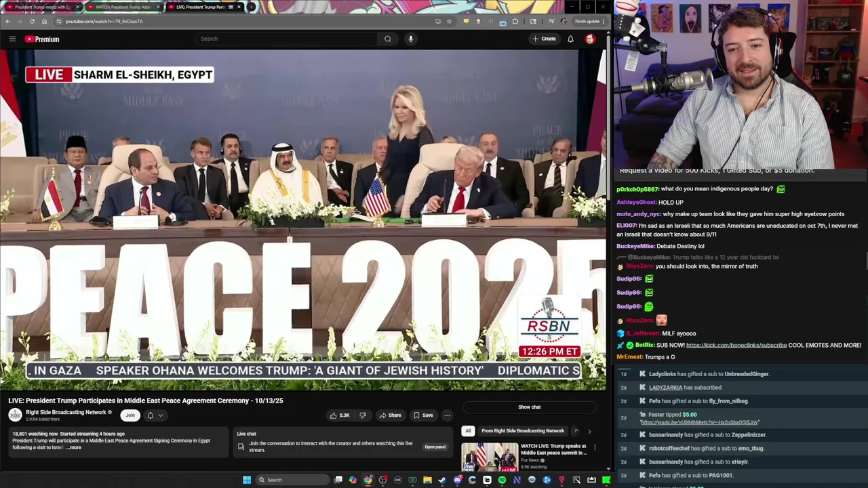Click the live video player
This screenshot has height=488, width=868.
click(303, 220)
